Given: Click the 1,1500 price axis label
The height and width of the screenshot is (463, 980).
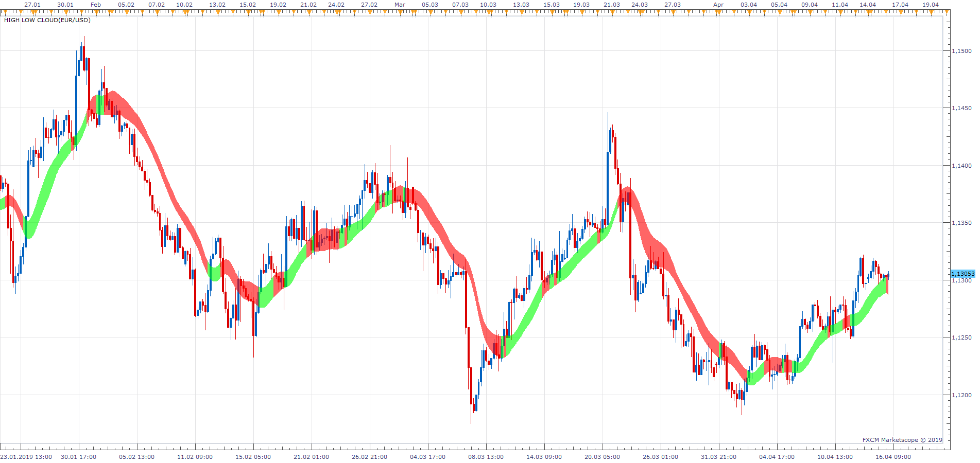Looking at the screenshot, I should (x=962, y=51).
